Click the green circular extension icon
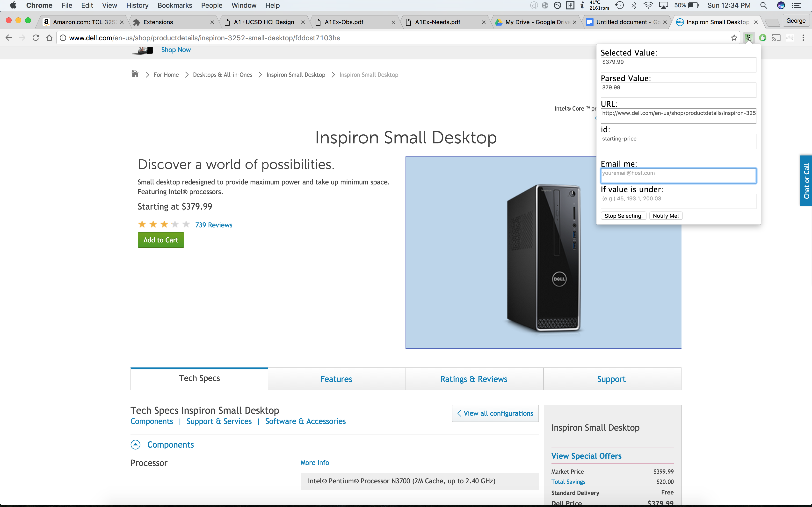The image size is (812, 507). (x=762, y=38)
